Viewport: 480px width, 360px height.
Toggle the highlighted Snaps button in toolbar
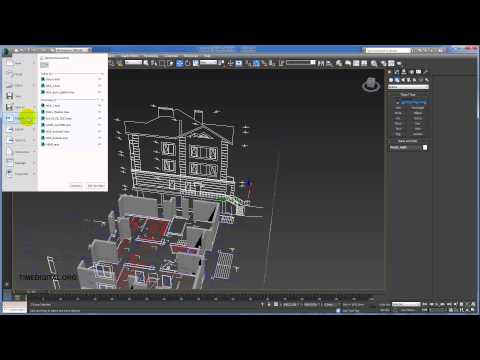pos(256,63)
